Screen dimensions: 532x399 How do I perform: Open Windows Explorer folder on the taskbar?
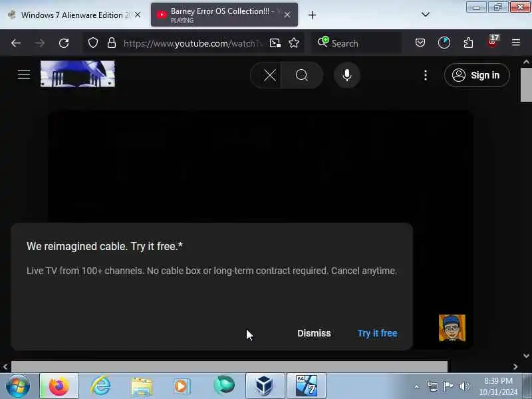tap(142, 386)
